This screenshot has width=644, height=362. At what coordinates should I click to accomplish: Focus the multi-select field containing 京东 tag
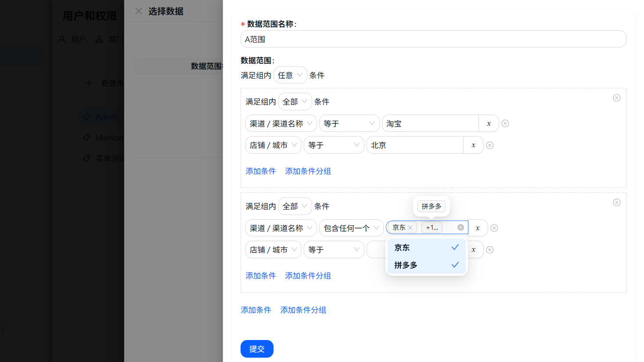click(427, 228)
